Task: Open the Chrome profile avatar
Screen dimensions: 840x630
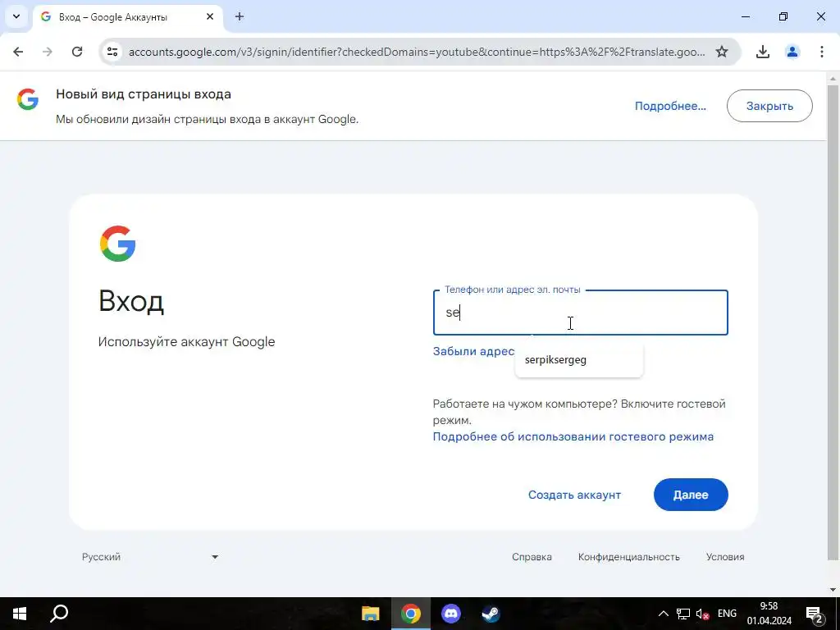Action: click(x=792, y=52)
